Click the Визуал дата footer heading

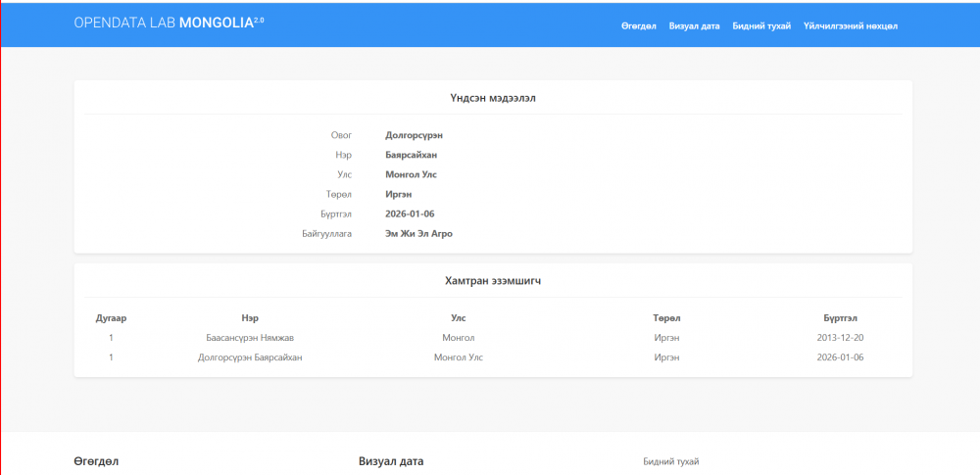[x=391, y=461]
